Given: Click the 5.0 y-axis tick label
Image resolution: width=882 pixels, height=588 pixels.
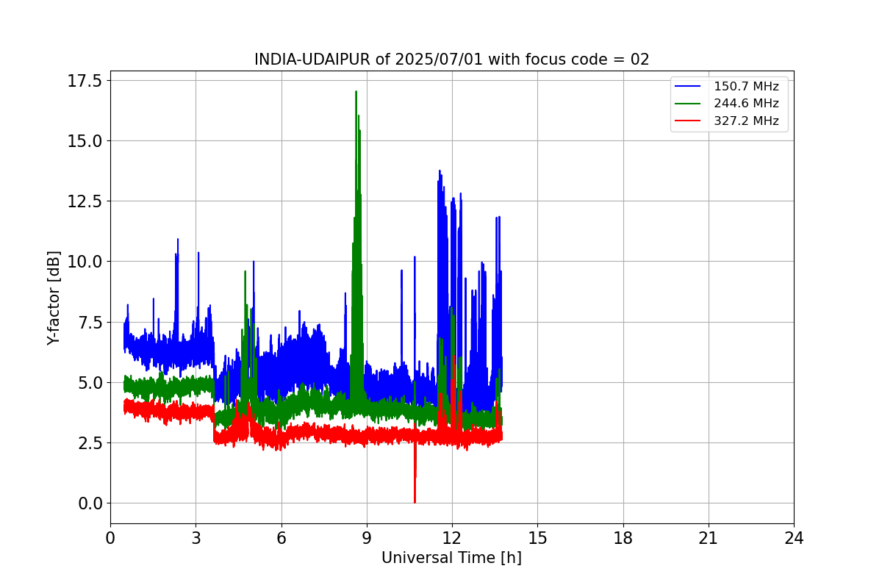Looking at the screenshot, I should 89,383.
